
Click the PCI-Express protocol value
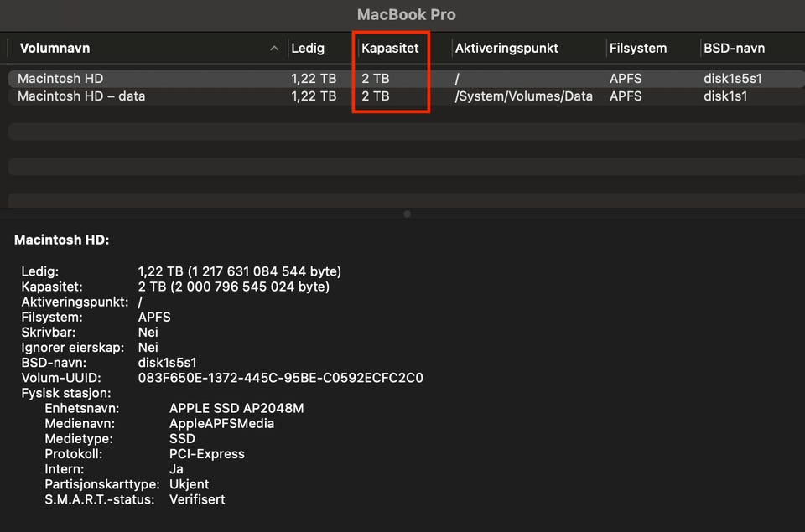[x=207, y=454]
